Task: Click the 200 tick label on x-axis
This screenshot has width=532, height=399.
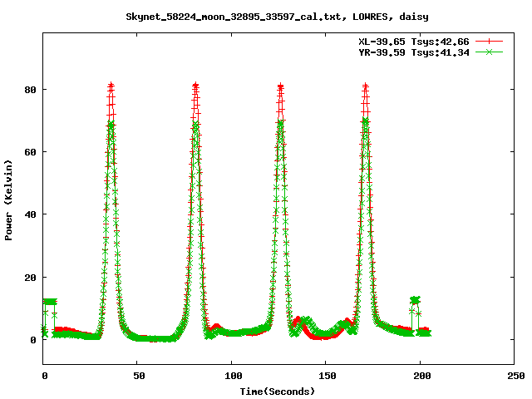Action: pos(421,376)
